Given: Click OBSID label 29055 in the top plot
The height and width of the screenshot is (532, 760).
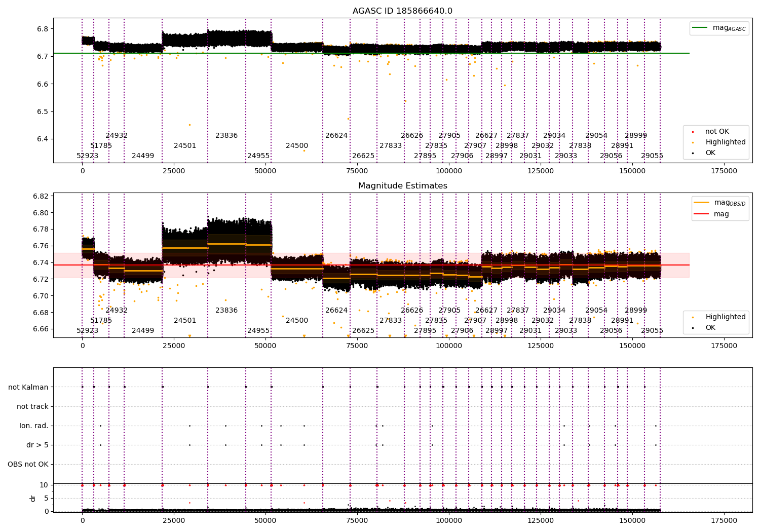Looking at the screenshot, I should click(652, 156).
